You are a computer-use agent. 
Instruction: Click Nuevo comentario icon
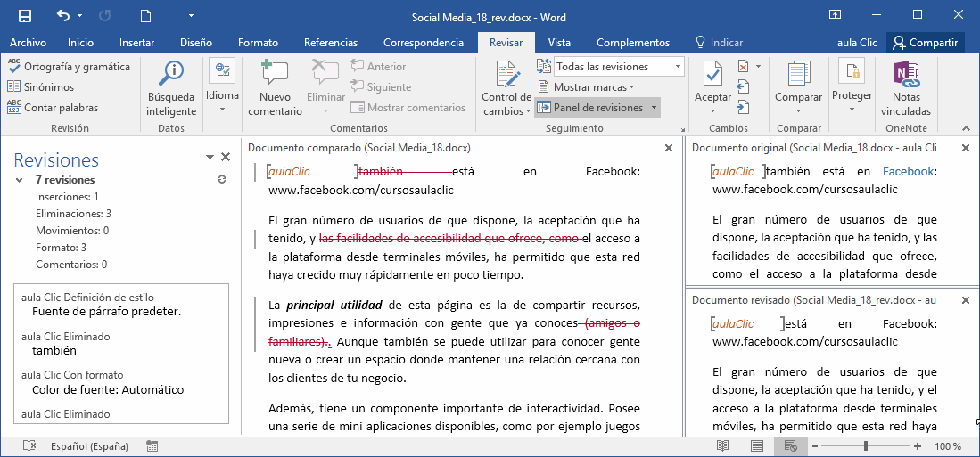(x=275, y=89)
